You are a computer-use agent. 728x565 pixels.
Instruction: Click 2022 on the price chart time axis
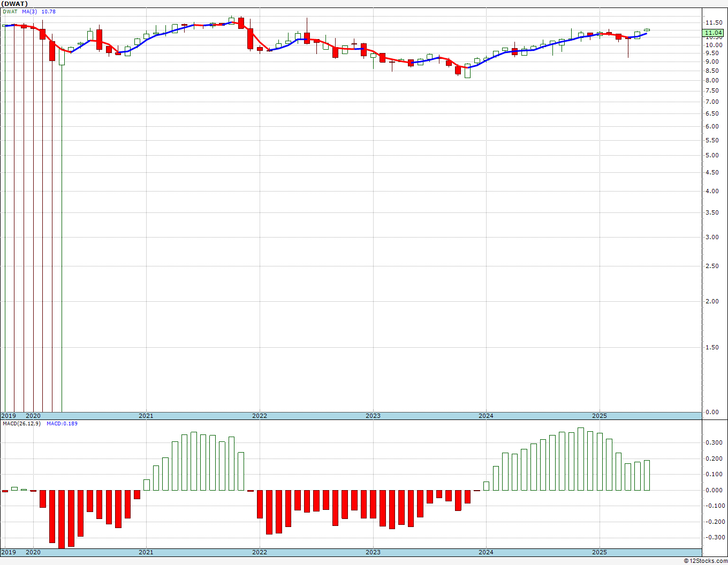260,416
